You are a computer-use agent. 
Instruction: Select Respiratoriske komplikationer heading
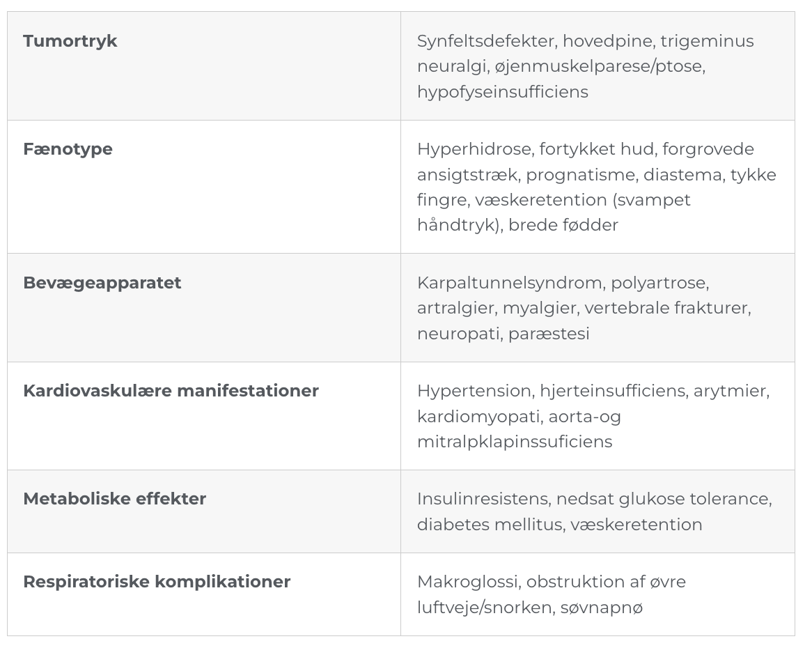[x=157, y=582]
